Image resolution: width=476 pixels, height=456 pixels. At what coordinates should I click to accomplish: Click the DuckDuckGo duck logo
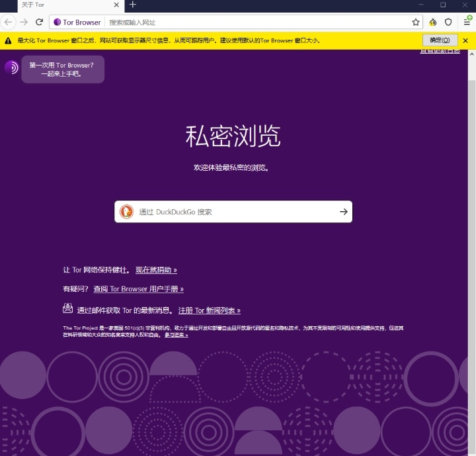(x=126, y=212)
